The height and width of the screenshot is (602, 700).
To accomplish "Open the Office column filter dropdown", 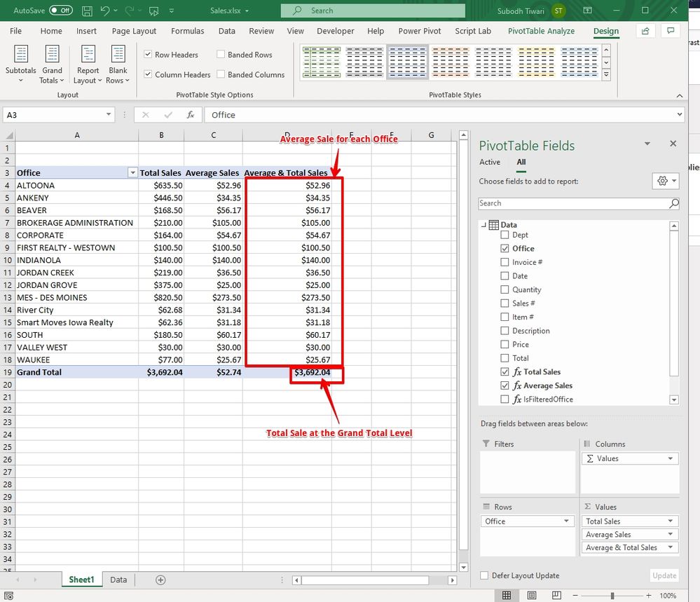I will pos(132,173).
